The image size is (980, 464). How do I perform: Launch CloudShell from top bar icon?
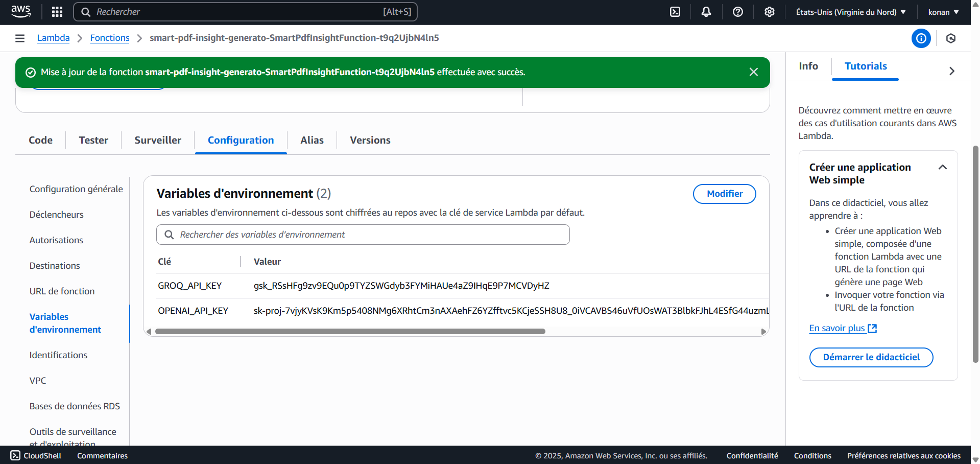click(x=675, y=12)
